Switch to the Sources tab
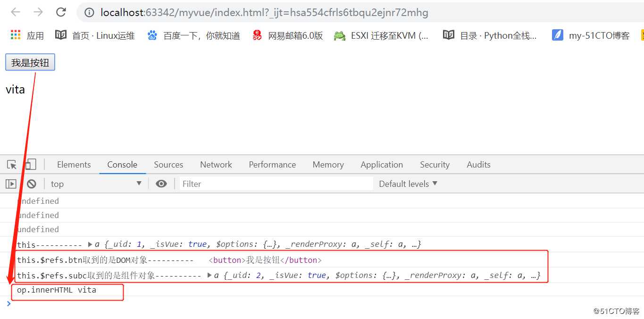This screenshot has width=644, height=319. click(168, 165)
